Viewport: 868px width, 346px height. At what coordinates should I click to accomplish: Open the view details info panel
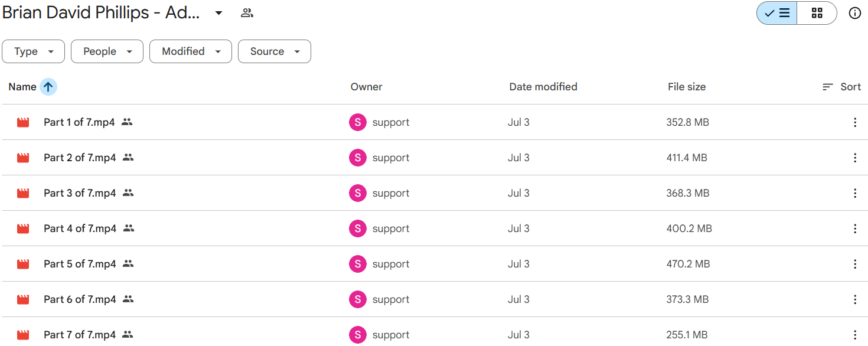[x=854, y=13]
